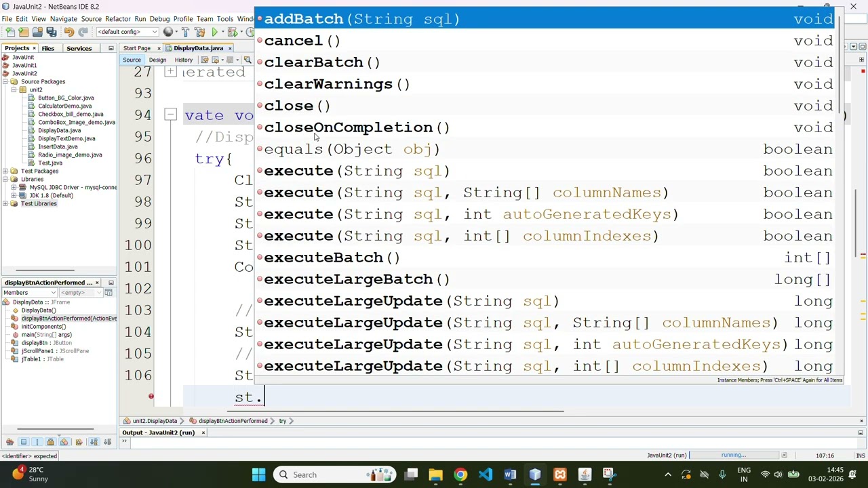Collapse the method fold at line 94
This screenshot has width=868, height=488.
click(x=171, y=115)
